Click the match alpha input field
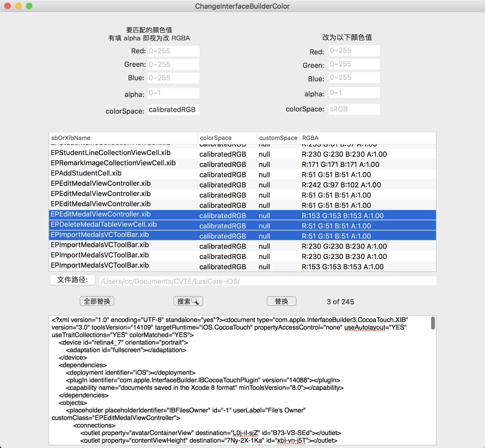Image resolution: width=485 pixels, height=448 pixels. pyautogui.click(x=173, y=93)
